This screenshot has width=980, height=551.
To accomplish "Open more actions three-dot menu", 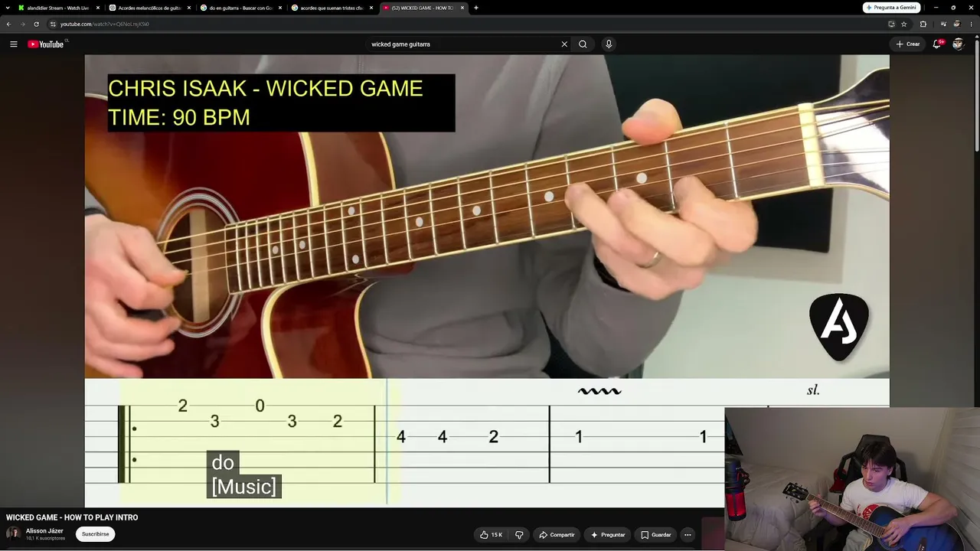I will [x=688, y=535].
